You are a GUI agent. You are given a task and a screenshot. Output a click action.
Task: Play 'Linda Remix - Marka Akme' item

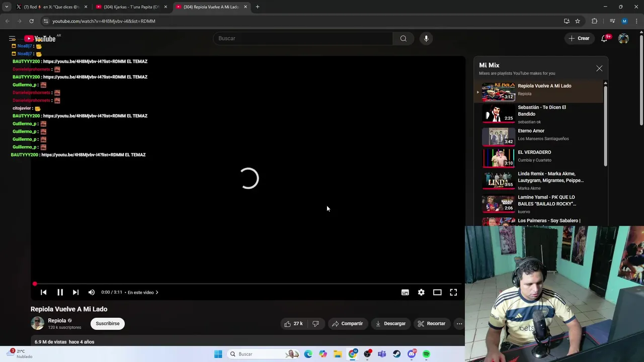(538, 180)
